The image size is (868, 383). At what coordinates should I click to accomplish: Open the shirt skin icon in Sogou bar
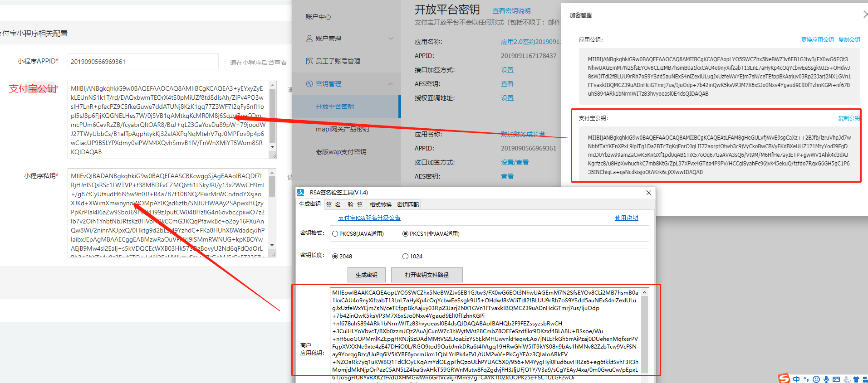click(x=856, y=379)
